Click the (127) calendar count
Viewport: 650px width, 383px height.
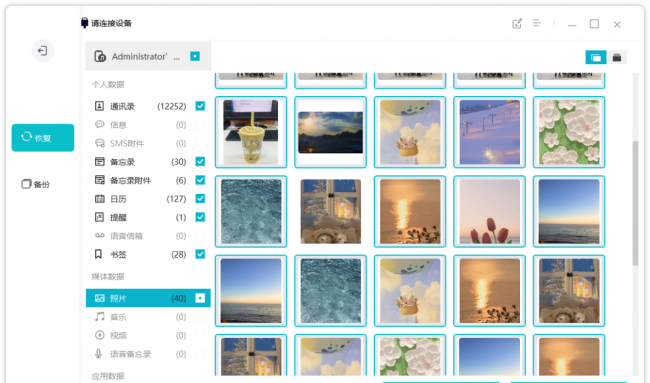pos(176,199)
